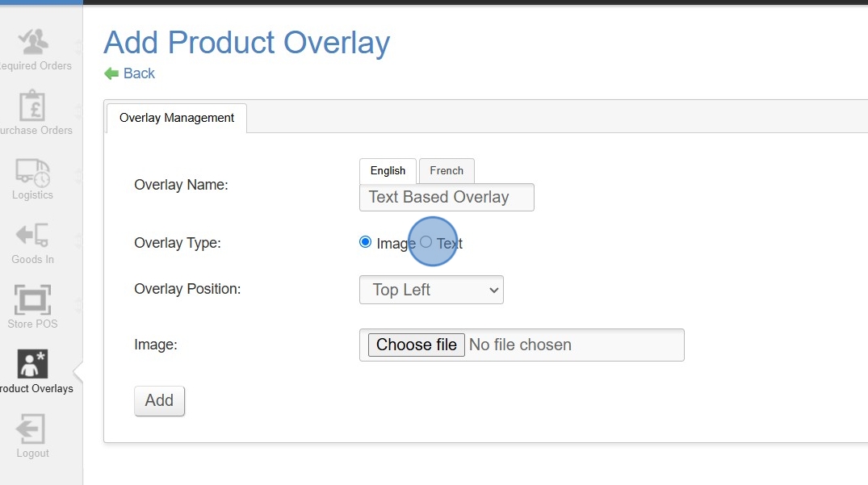Screen dimensions: 868x485
Task: Select the Product Overlays sidebar icon
Action: [x=33, y=364]
